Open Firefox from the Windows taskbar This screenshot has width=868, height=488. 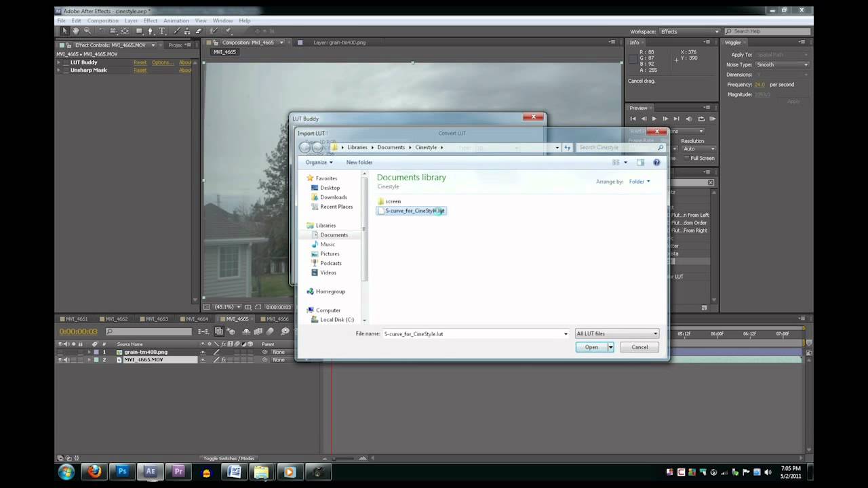[94, 472]
